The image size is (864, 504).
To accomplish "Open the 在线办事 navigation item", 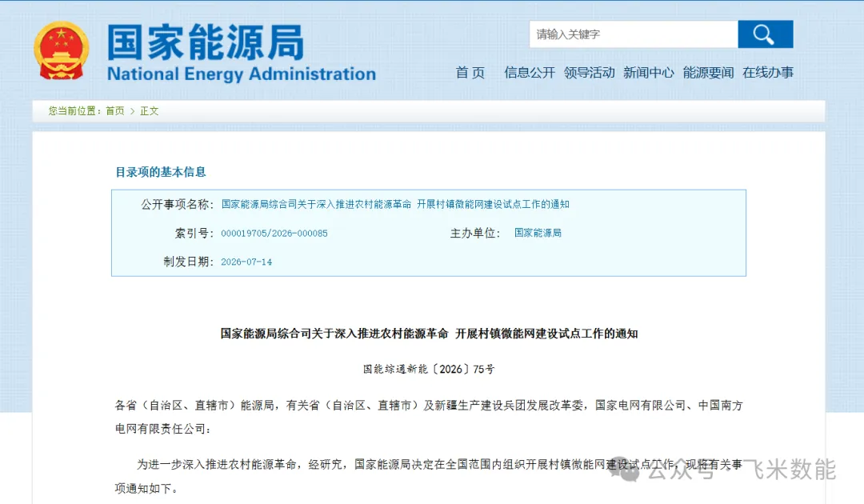I will tap(767, 73).
